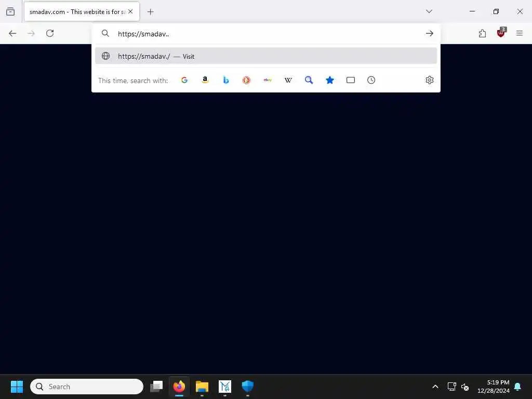Image resolution: width=532 pixels, height=399 pixels.
Task: Select the blue magnifier search engine icon
Action: (x=309, y=80)
